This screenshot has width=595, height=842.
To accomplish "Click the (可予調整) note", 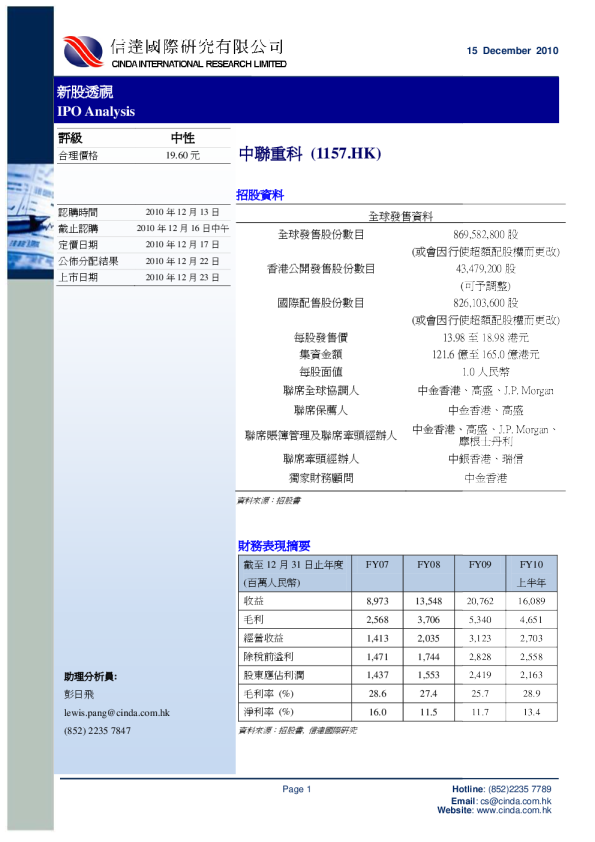I will [x=485, y=286].
